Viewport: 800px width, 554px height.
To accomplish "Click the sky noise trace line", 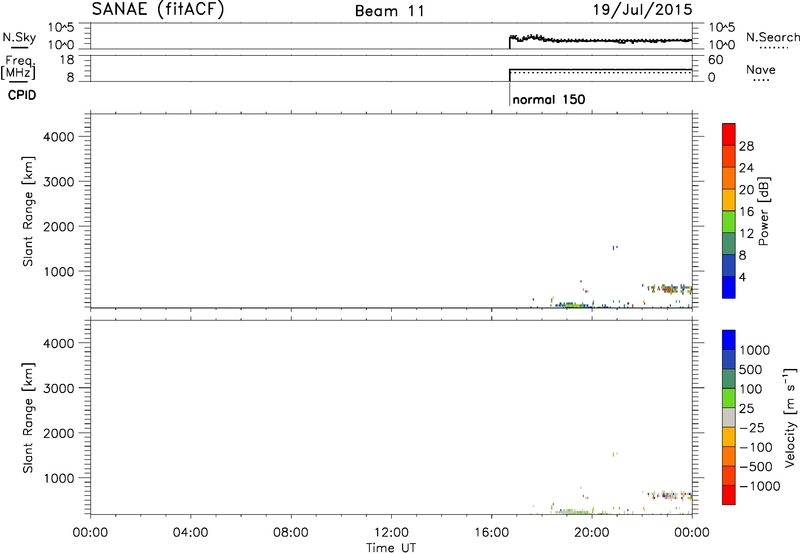I will pyautogui.click(x=601, y=40).
